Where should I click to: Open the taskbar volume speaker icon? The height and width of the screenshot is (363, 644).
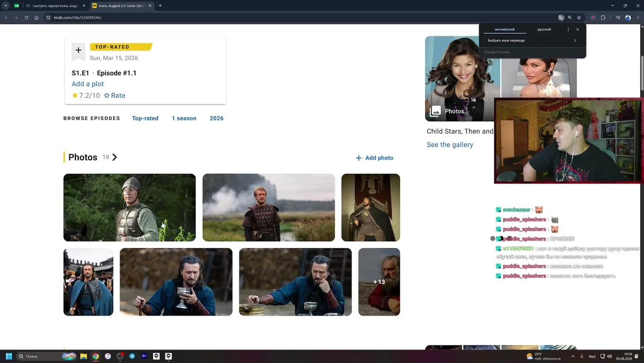tap(610, 356)
